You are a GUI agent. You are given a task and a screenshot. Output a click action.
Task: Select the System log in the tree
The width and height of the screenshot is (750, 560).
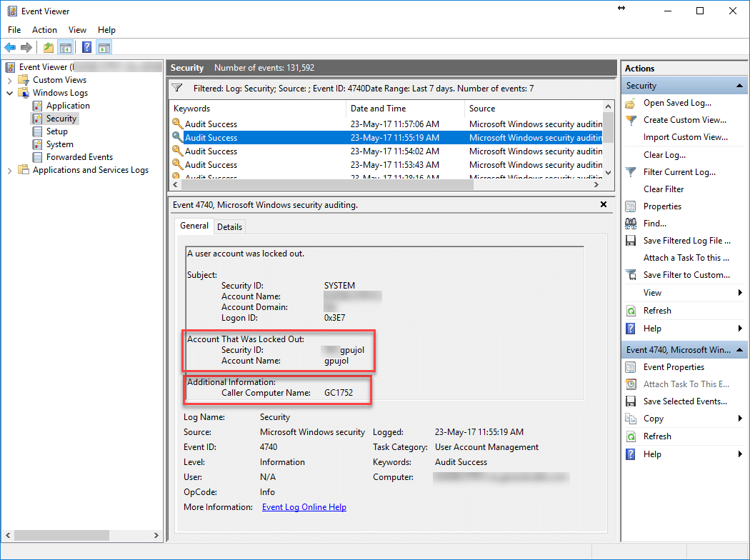[x=59, y=144]
